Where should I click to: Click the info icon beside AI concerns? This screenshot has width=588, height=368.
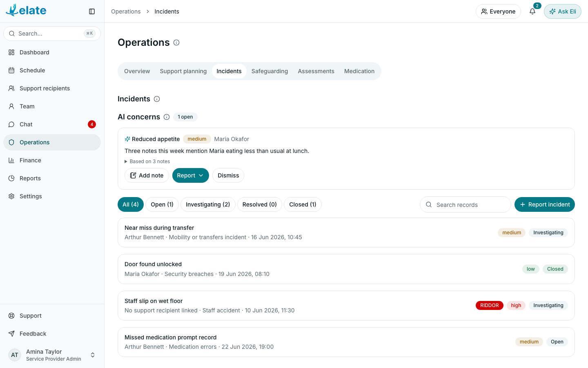(x=167, y=117)
